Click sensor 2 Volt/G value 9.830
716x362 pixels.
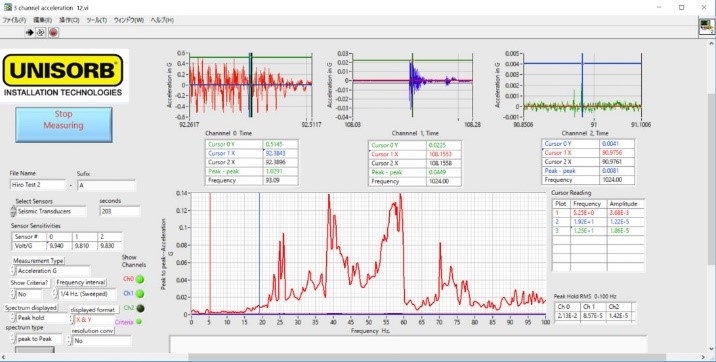point(110,246)
